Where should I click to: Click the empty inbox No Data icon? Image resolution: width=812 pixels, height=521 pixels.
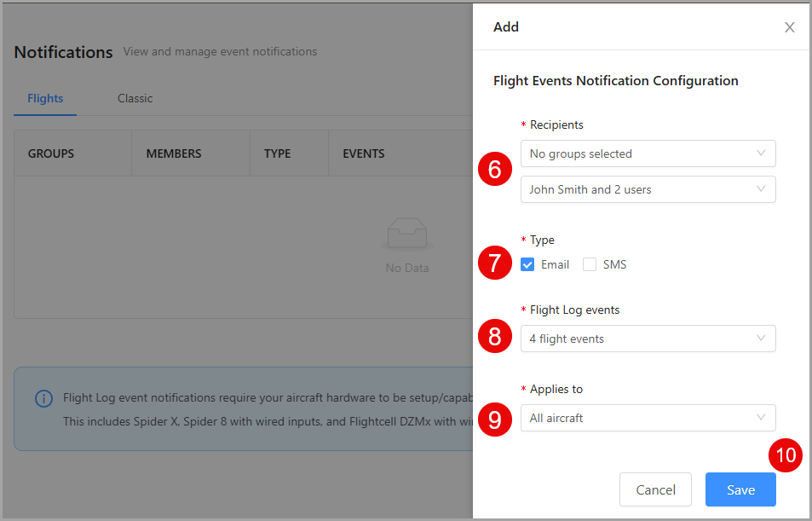[x=406, y=233]
